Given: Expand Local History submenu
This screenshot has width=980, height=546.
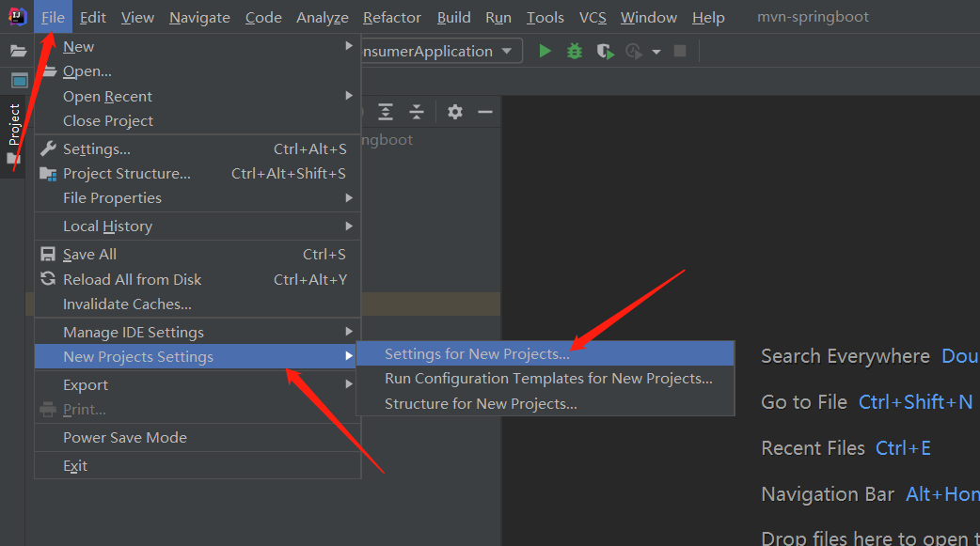Looking at the screenshot, I should (198, 226).
